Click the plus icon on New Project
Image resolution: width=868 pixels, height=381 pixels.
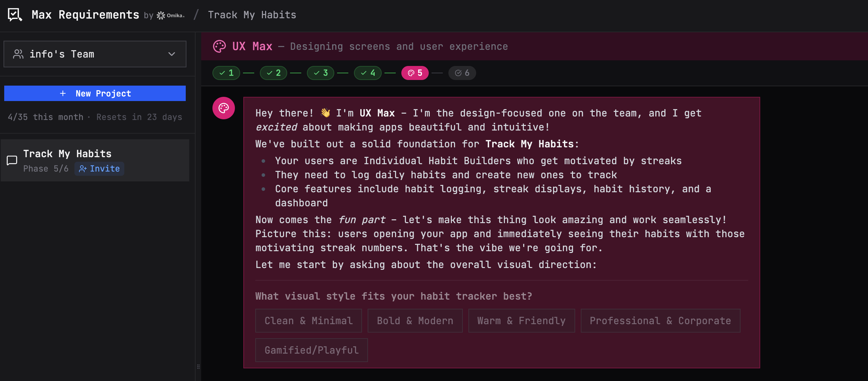(x=63, y=93)
